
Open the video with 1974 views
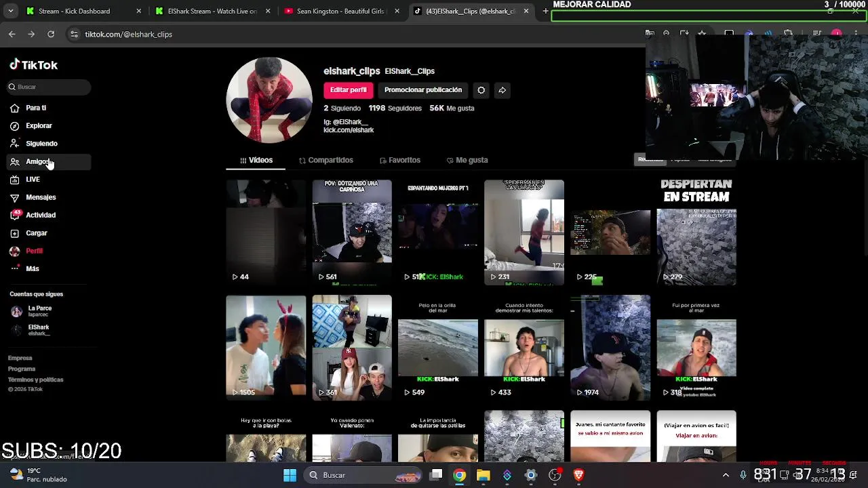610,348
